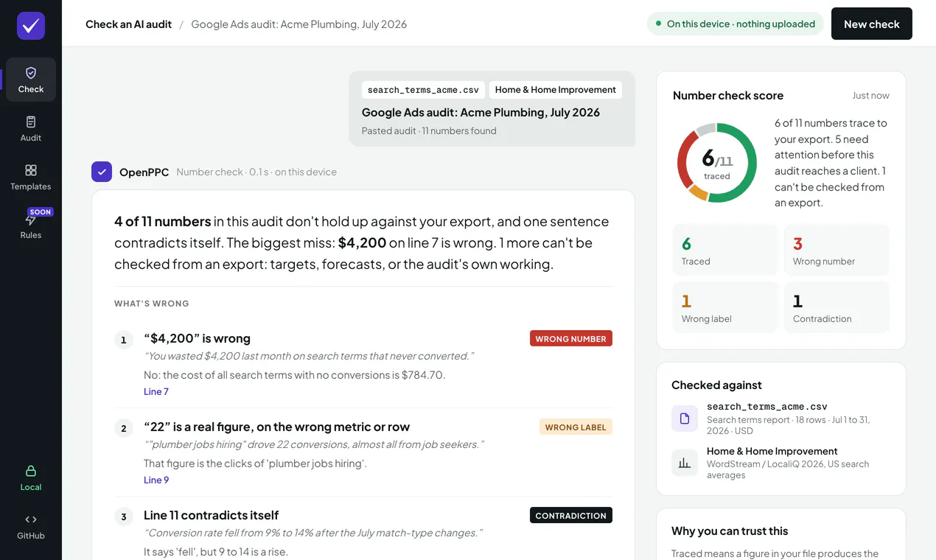Select the Traced stat card
Screen dimensions: 936x560
point(725,250)
